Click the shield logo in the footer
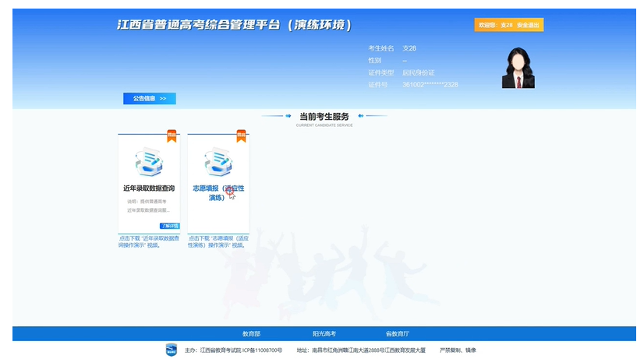The image size is (644, 359). 172,350
